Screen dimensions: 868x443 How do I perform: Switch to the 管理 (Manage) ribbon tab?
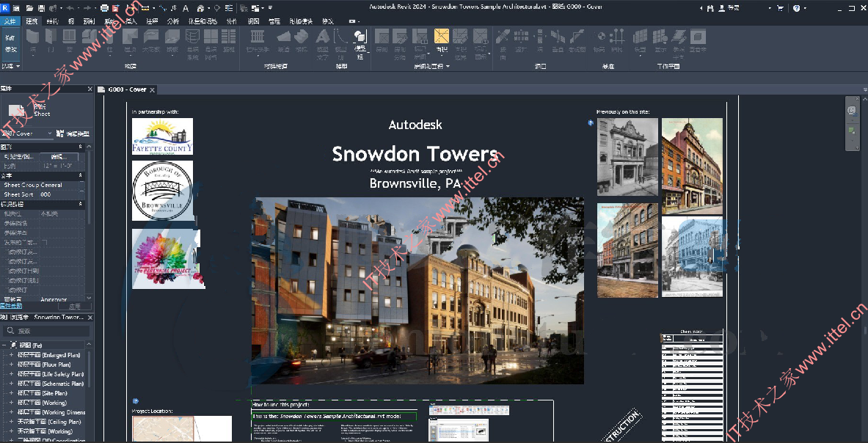pyautogui.click(x=274, y=21)
